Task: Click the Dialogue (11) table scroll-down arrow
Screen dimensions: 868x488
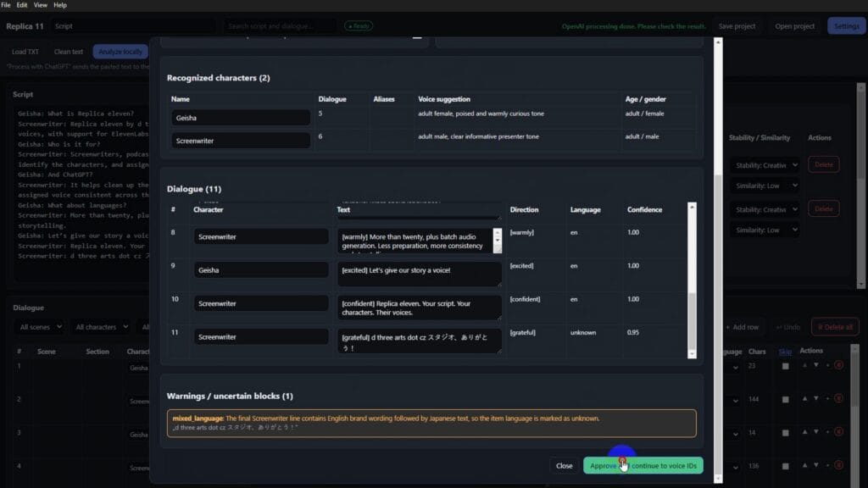Action: 692,354
